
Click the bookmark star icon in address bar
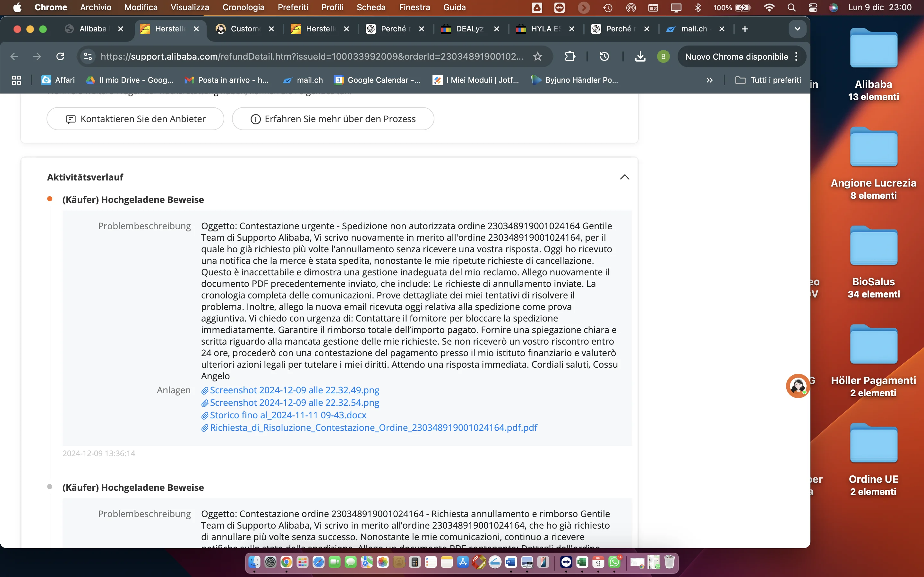point(538,56)
